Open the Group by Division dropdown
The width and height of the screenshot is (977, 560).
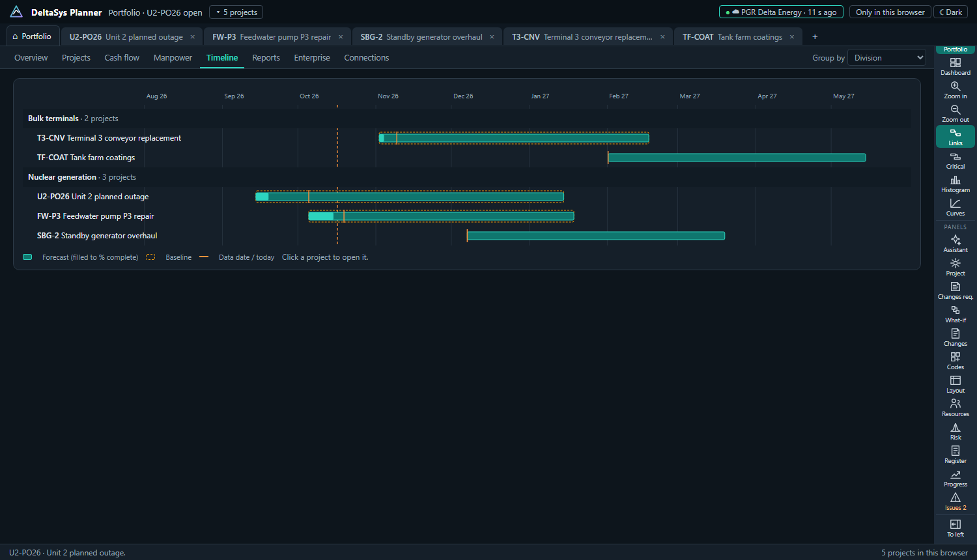click(886, 57)
